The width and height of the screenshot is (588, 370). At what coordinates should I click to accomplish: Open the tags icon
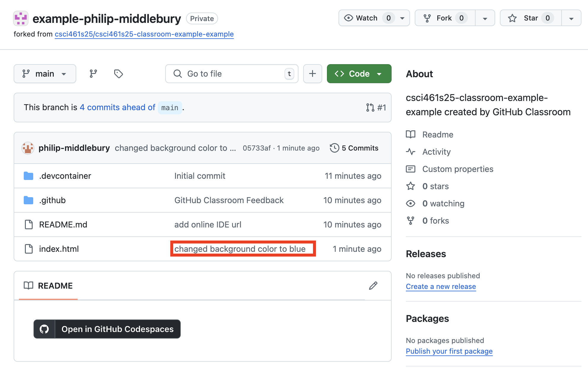point(118,74)
